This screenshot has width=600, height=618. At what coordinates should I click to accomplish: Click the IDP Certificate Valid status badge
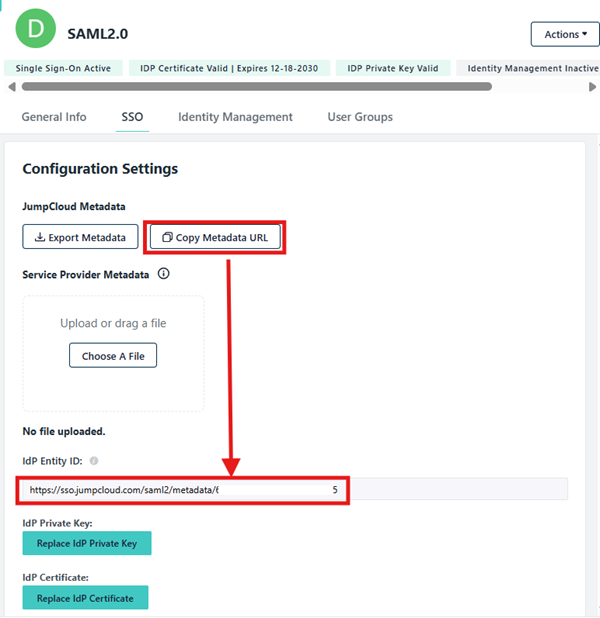(229, 68)
